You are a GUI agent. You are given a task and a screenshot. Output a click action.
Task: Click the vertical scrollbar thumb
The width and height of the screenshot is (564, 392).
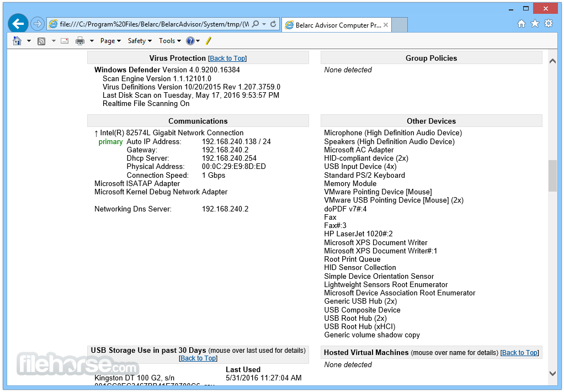pyautogui.click(x=552, y=176)
